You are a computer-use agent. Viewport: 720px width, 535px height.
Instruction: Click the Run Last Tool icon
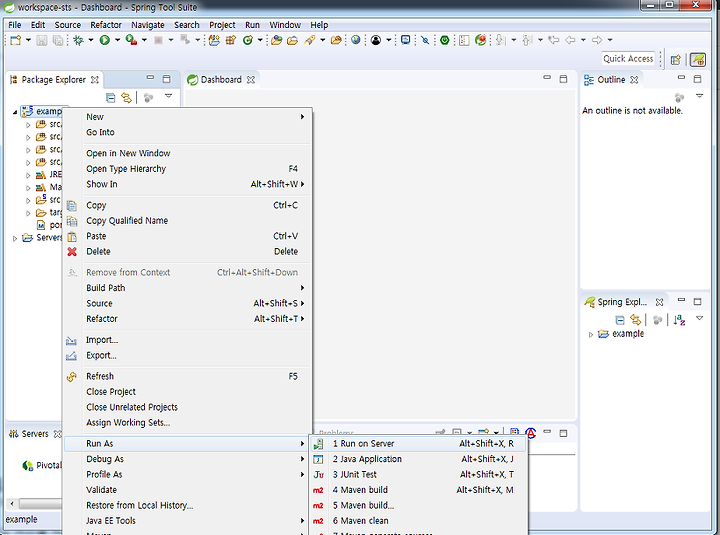tap(131, 40)
